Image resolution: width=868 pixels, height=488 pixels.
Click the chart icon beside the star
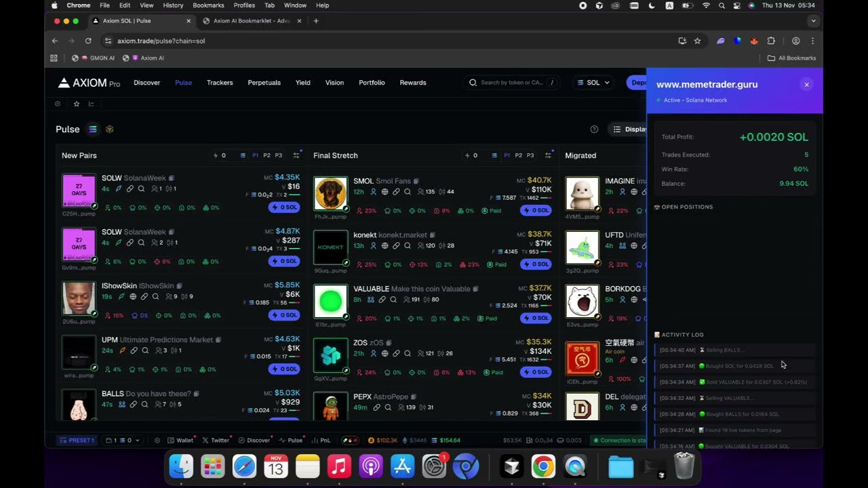pos(92,104)
